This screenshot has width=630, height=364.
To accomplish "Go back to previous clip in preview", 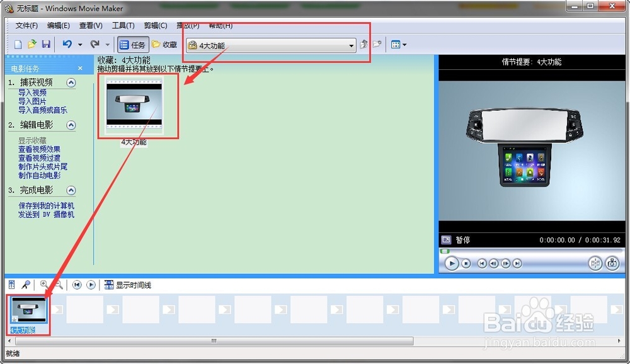I will [482, 264].
